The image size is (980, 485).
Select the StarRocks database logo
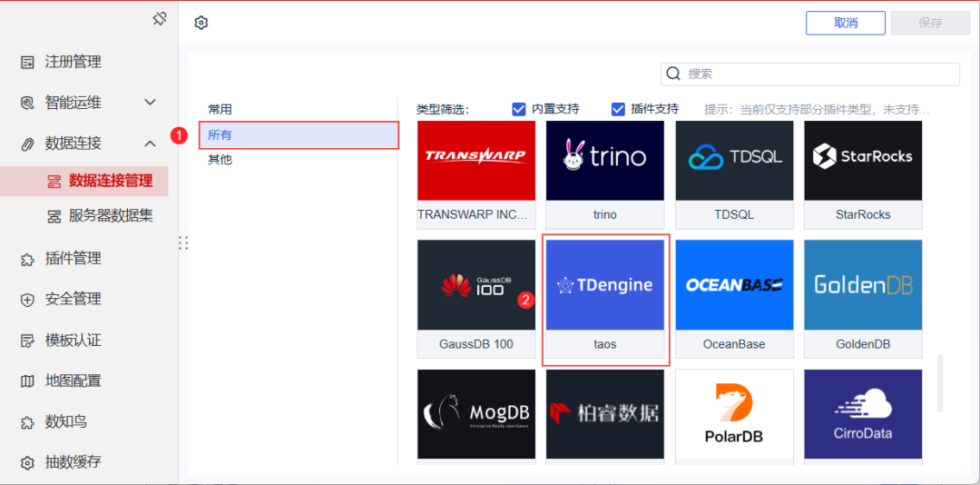click(x=863, y=161)
